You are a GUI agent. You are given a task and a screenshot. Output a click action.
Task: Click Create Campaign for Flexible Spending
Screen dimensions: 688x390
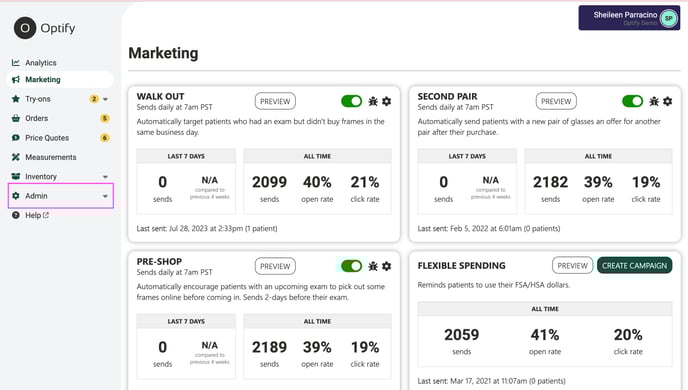coord(634,265)
